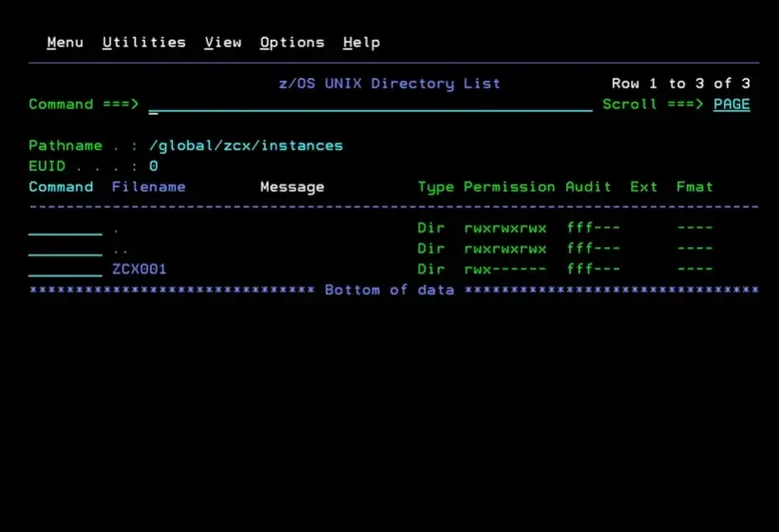Click the Pathname field label
This screenshot has height=532, width=779.
tap(66, 145)
